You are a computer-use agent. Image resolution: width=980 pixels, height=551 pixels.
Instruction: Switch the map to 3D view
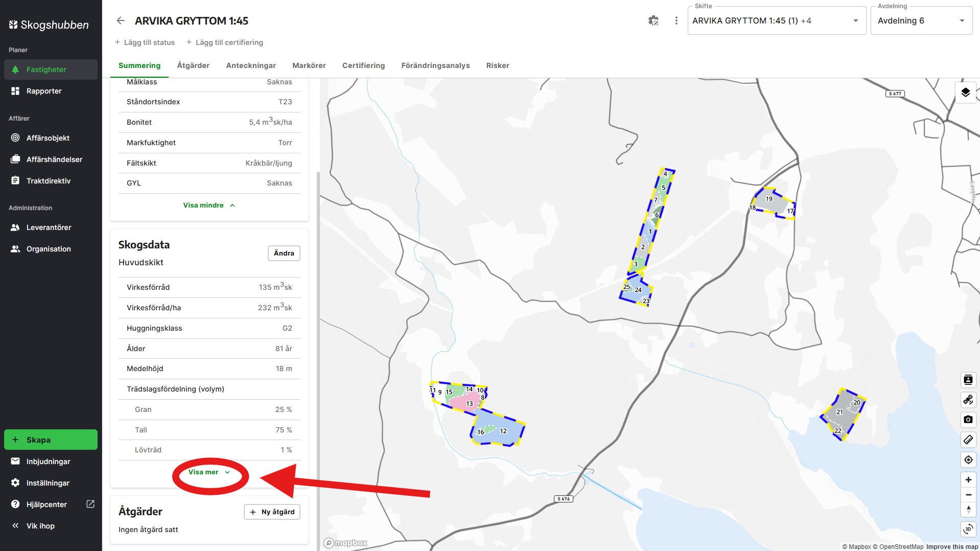click(x=968, y=529)
